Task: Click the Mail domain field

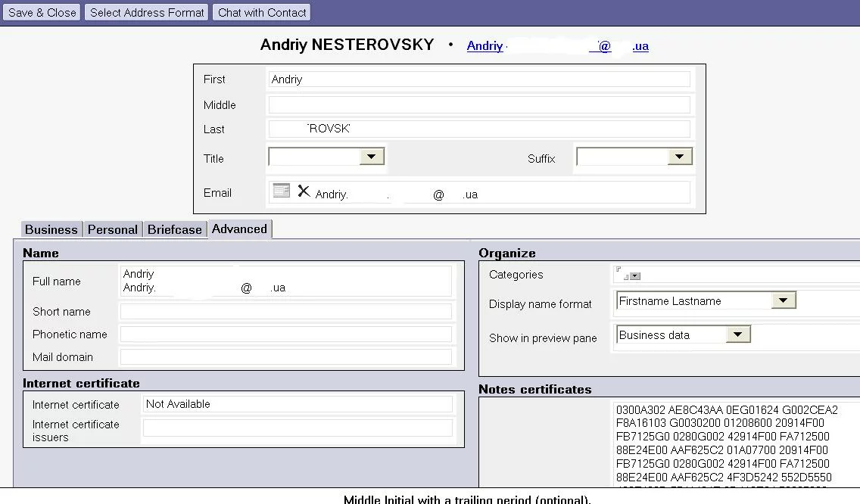Action: [x=285, y=357]
